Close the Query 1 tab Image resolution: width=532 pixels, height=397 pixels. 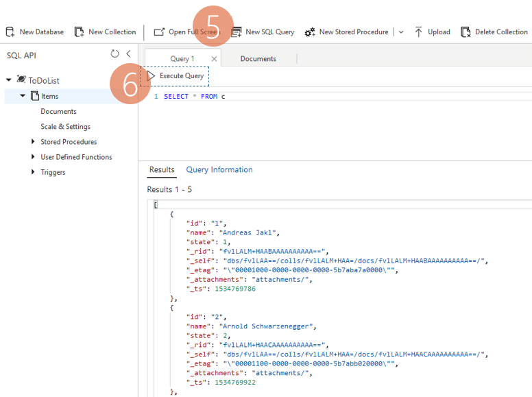tap(214, 59)
